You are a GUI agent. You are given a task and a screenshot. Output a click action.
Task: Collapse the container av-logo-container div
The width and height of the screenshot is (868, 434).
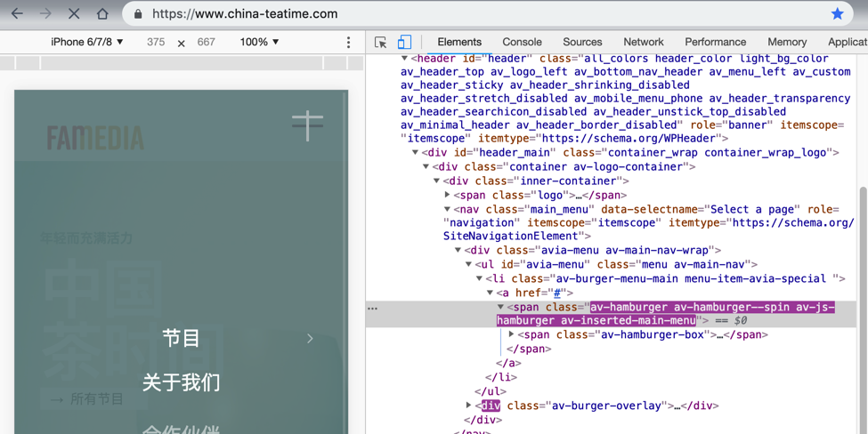(426, 167)
